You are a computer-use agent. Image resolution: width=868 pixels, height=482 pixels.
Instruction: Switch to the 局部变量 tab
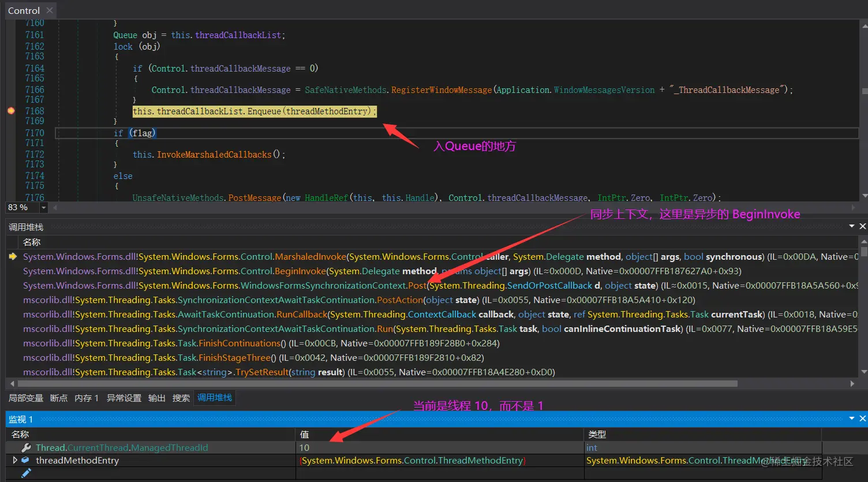(x=26, y=398)
